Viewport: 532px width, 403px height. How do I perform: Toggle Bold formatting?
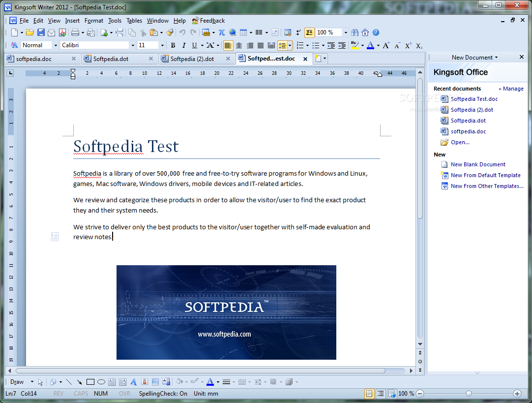pyautogui.click(x=173, y=45)
